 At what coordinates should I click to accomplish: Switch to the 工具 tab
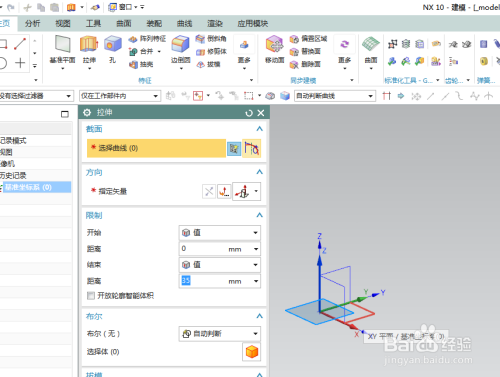[x=93, y=23]
